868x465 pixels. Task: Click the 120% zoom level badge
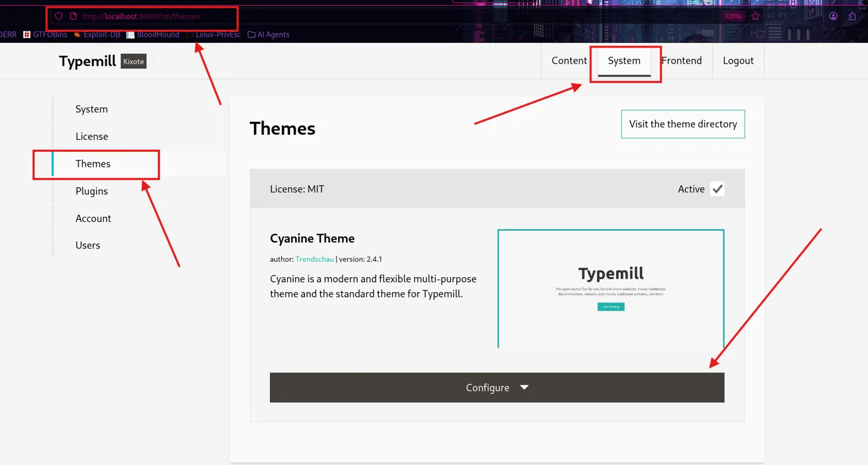pos(733,16)
